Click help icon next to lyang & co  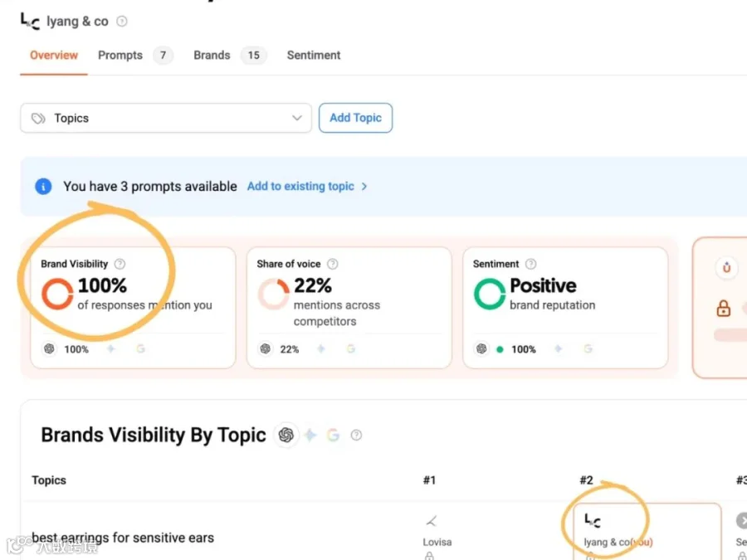coord(122,22)
